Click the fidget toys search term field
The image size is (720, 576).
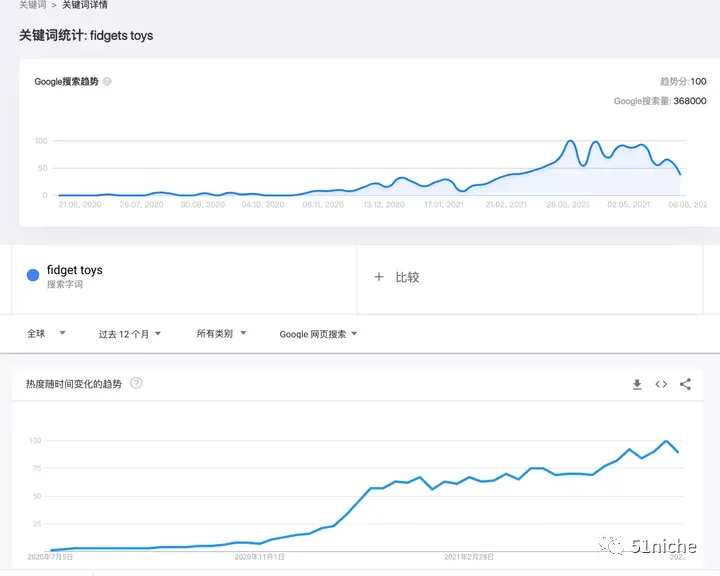point(184,280)
